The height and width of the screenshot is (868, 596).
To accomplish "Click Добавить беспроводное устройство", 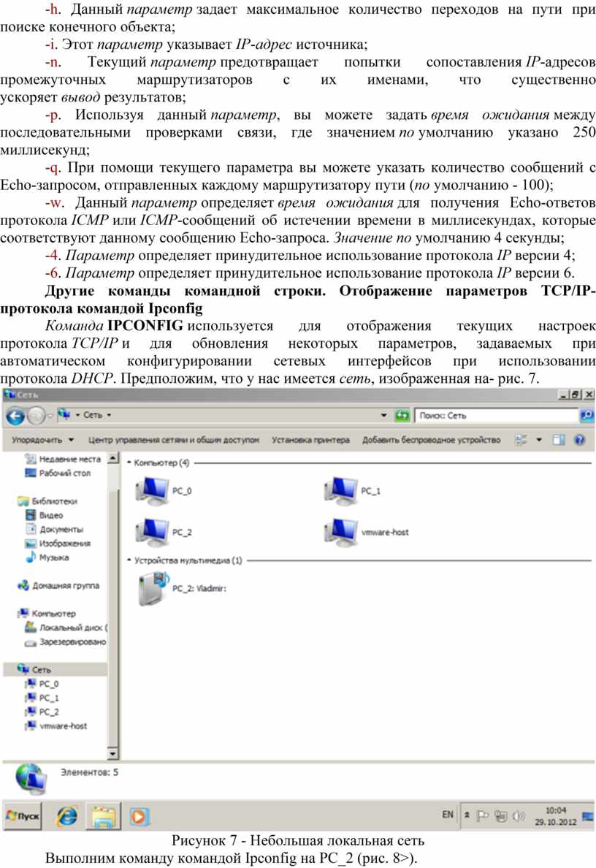I will (x=431, y=440).
